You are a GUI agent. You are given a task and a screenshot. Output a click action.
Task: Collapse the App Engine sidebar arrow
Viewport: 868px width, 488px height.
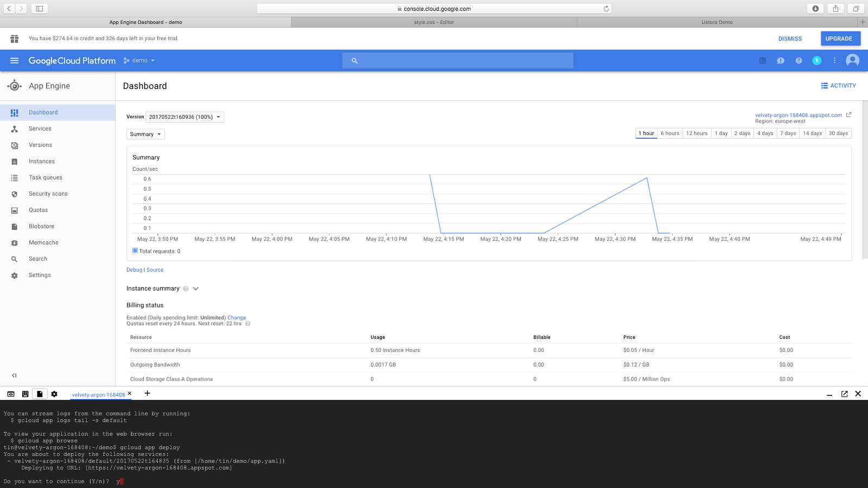pyautogui.click(x=14, y=375)
